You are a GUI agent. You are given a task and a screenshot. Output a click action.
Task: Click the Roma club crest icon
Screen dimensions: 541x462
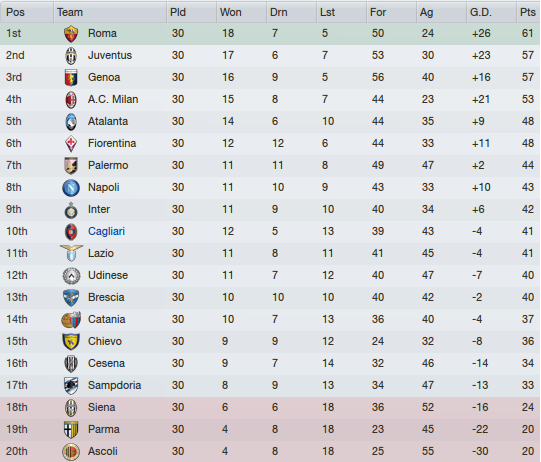(x=71, y=34)
